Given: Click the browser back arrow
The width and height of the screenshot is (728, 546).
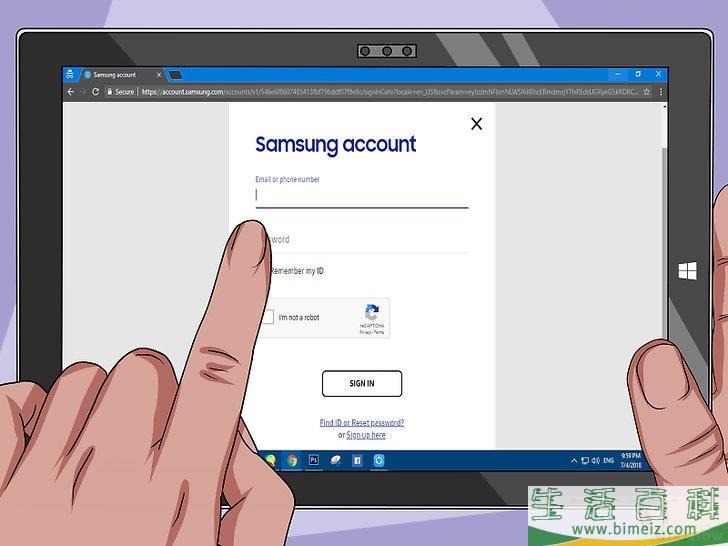Looking at the screenshot, I should [x=71, y=92].
